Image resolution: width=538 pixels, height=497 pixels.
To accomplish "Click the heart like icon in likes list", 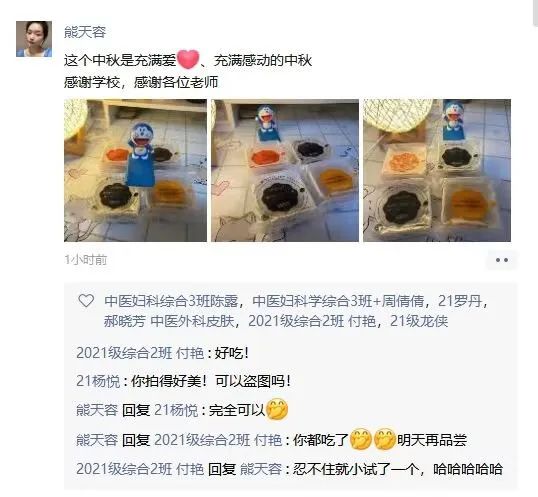I will click(86, 301).
